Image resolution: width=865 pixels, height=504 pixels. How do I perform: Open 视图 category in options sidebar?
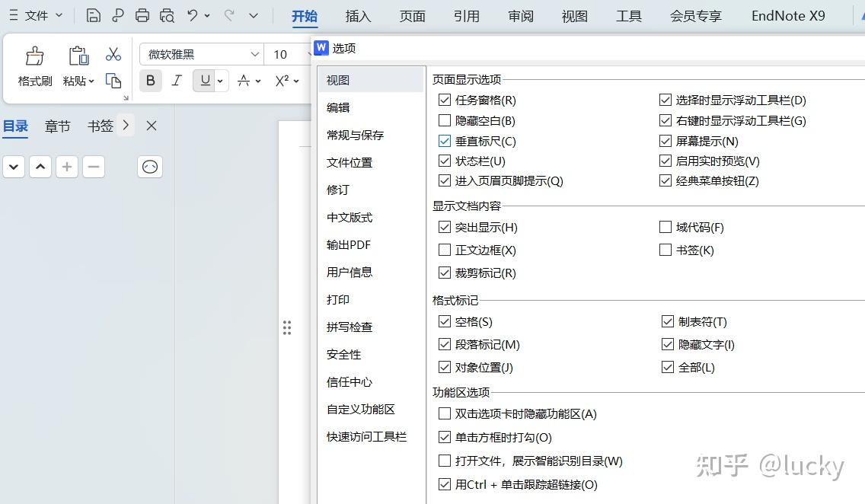click(x=371, y=80)
